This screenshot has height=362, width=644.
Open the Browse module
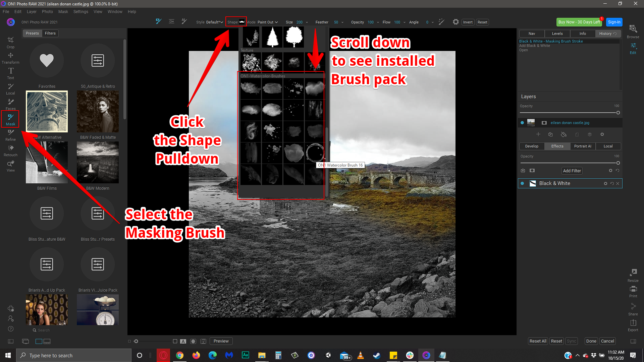pos(633,32)
